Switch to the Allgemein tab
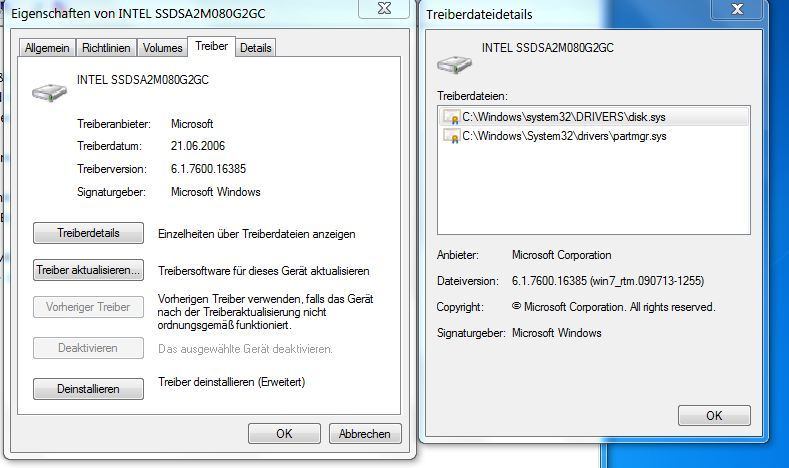This screenshot has height=468, width=789. [47, 48]
